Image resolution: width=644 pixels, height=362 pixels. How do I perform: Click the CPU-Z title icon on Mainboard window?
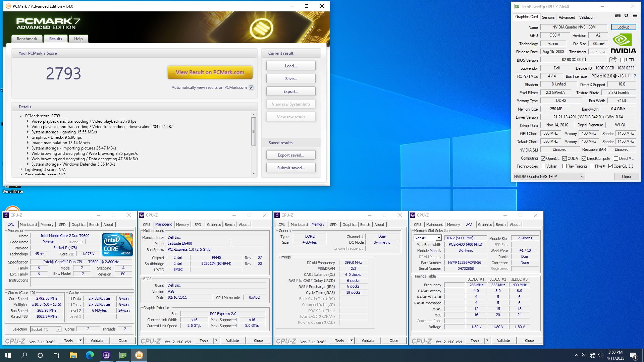pos(142,215)
